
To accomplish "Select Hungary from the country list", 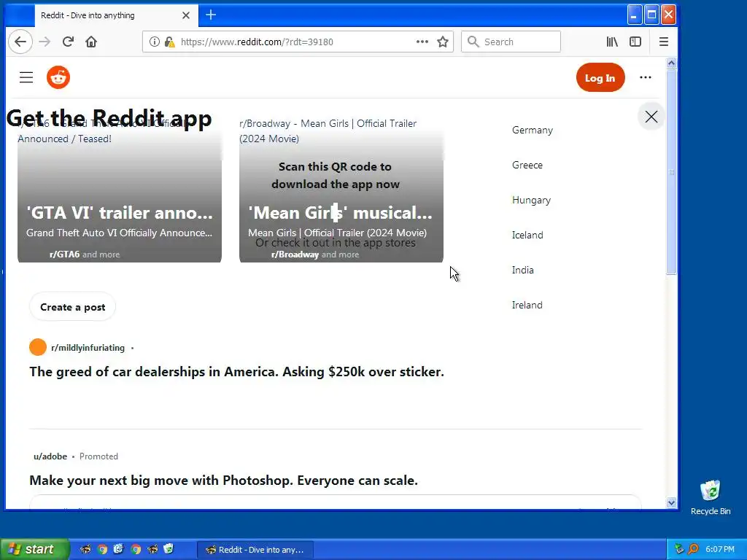I will click(x=531, y=200).
